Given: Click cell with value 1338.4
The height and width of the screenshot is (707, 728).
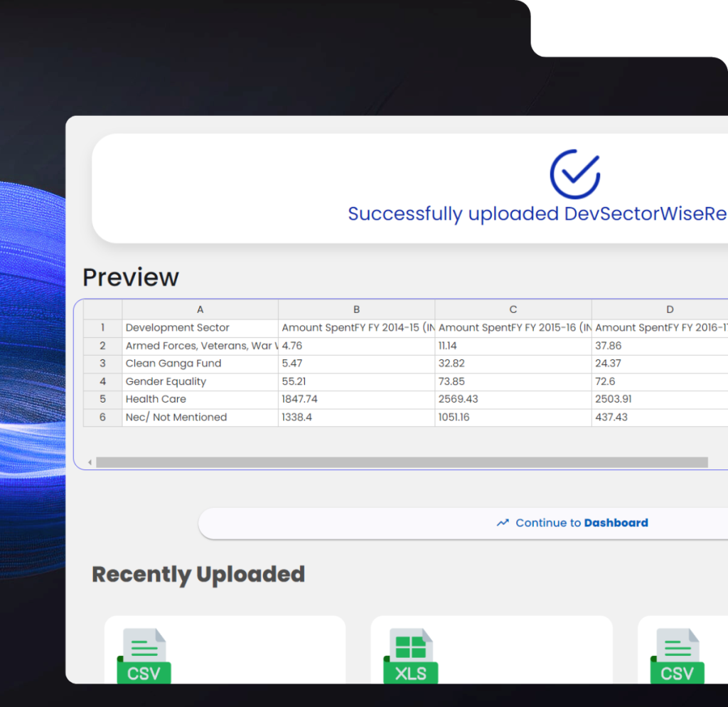Looking at the screenshot, I should point(357,418).
